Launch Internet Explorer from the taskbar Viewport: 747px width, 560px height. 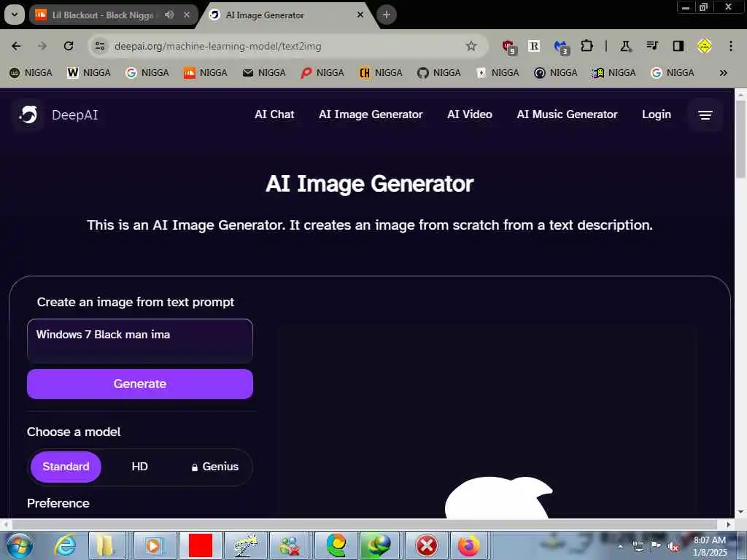[x=65, y=545]
